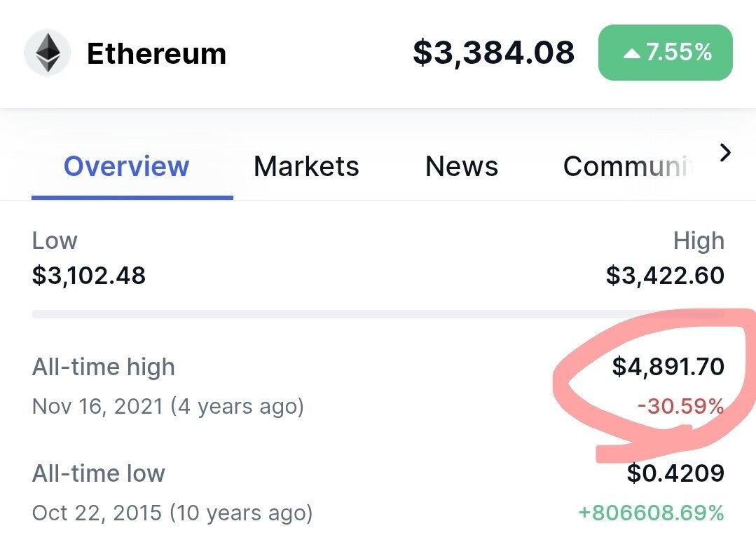Click the Nov 16, 2021 date text
This screenshot has height=554, width=756.
pyautogui.click(x=97, y=406)
